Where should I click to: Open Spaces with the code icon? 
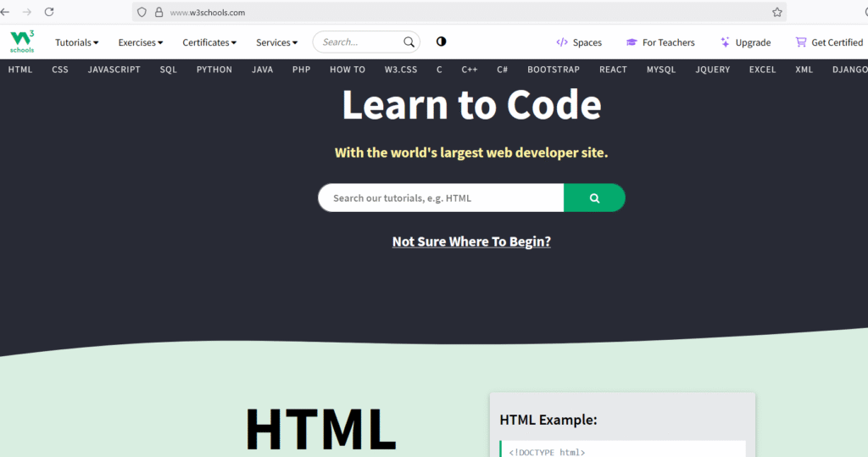562,42
